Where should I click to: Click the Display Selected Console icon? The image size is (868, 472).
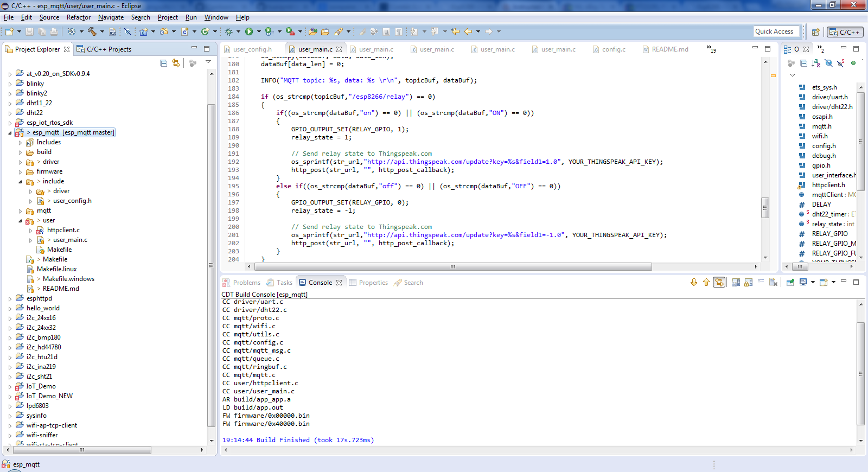803,283
